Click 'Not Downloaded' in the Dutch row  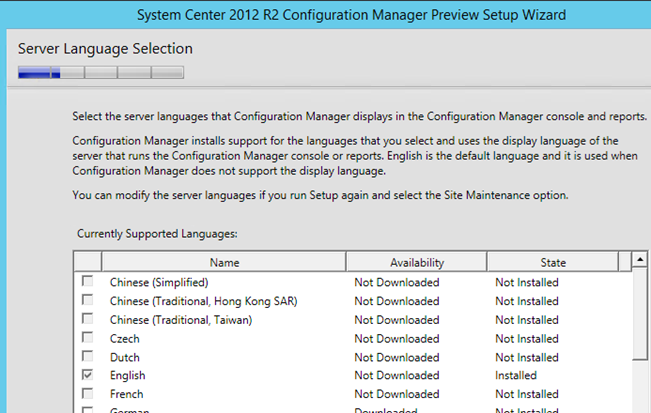point(396,357)
